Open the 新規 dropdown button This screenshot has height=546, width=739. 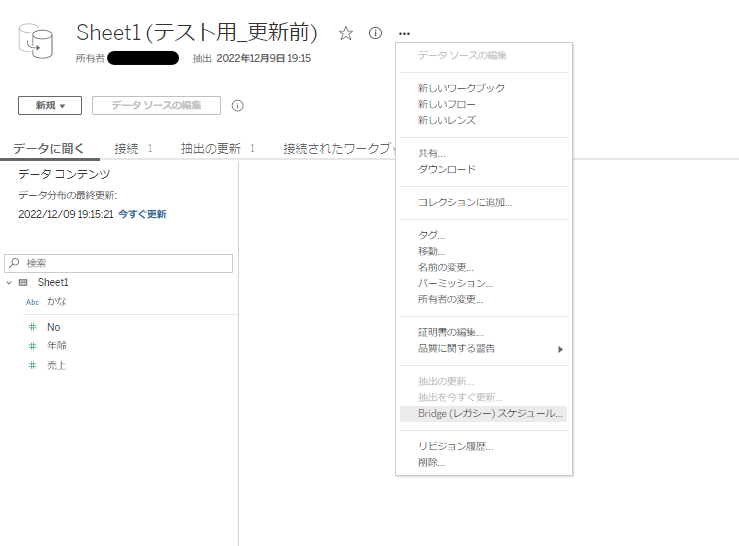pyautogui.click(x=50, y=105)
